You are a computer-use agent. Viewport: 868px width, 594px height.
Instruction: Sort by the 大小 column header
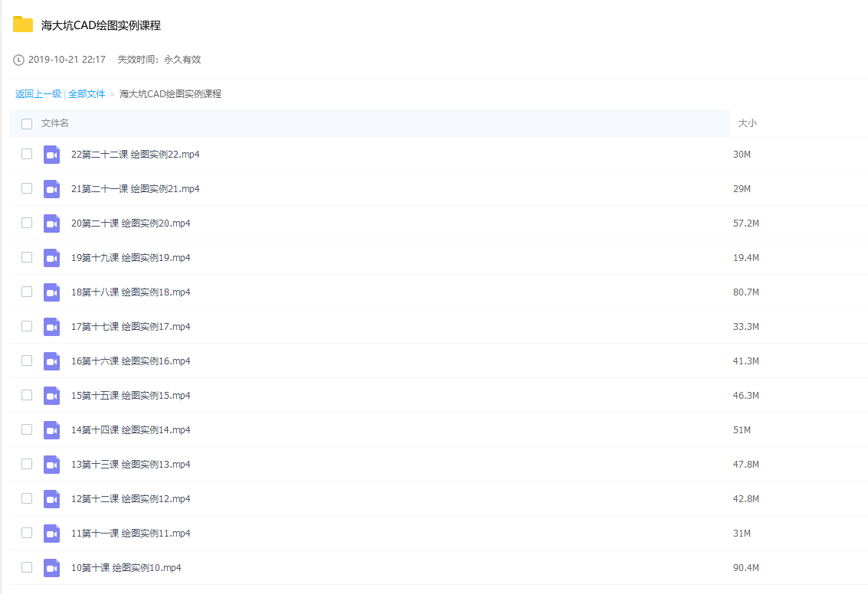tap(747, 122)
